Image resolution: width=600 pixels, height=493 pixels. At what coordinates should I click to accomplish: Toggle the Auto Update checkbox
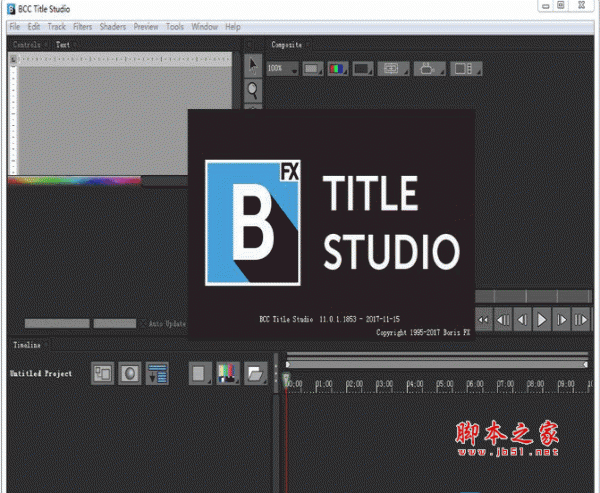coord(143,324)
